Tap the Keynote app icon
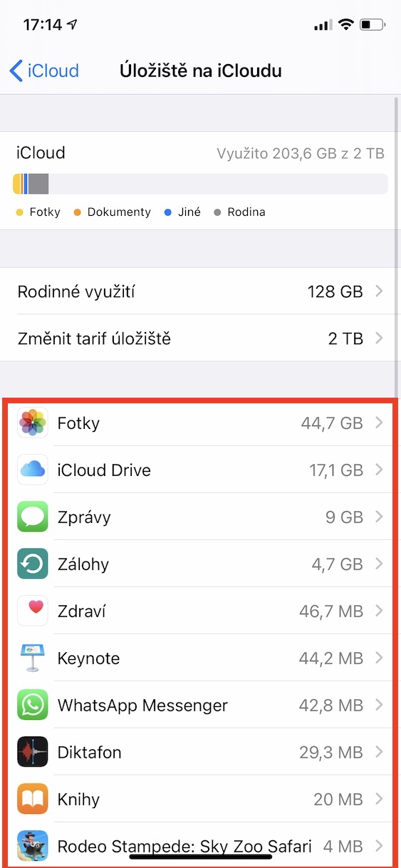This screenshot has height=868, width=401. [32, 658]
